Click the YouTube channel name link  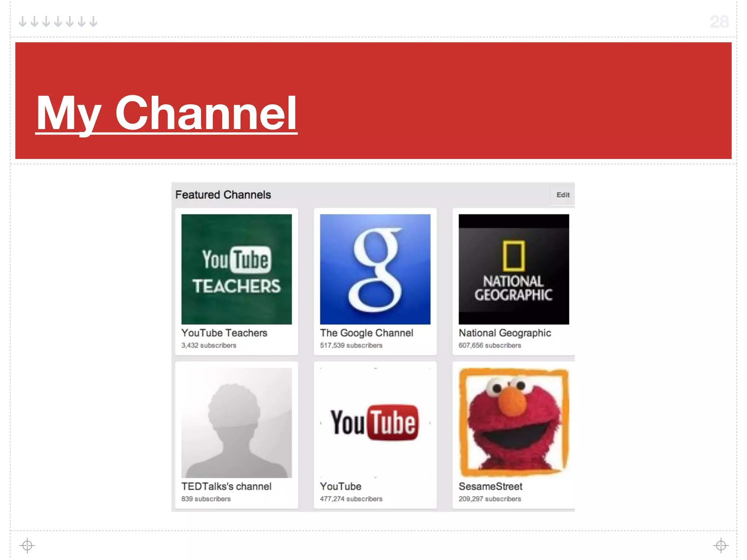coord(341,486)
